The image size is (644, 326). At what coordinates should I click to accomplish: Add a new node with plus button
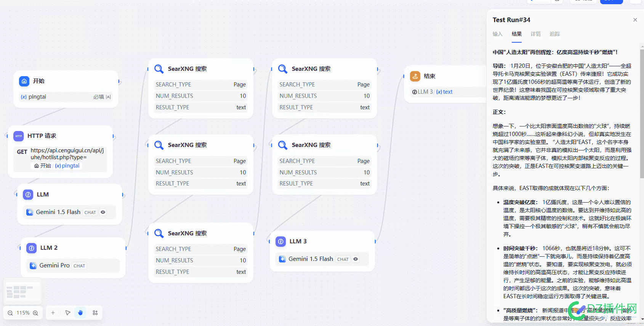coord(53,313)
